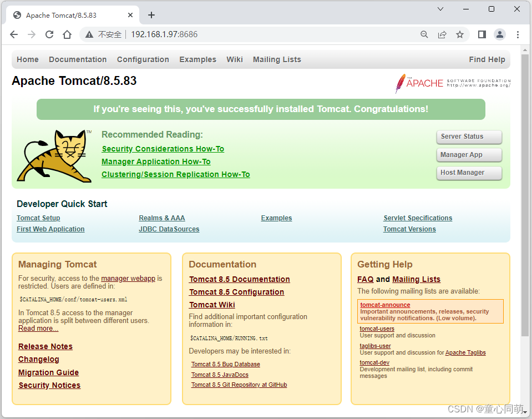The height and width of the screenshot is (419, 532).
Task: Open Tomcat 8.5 Git Repository at GitHub
Action: tap(239, 385)
